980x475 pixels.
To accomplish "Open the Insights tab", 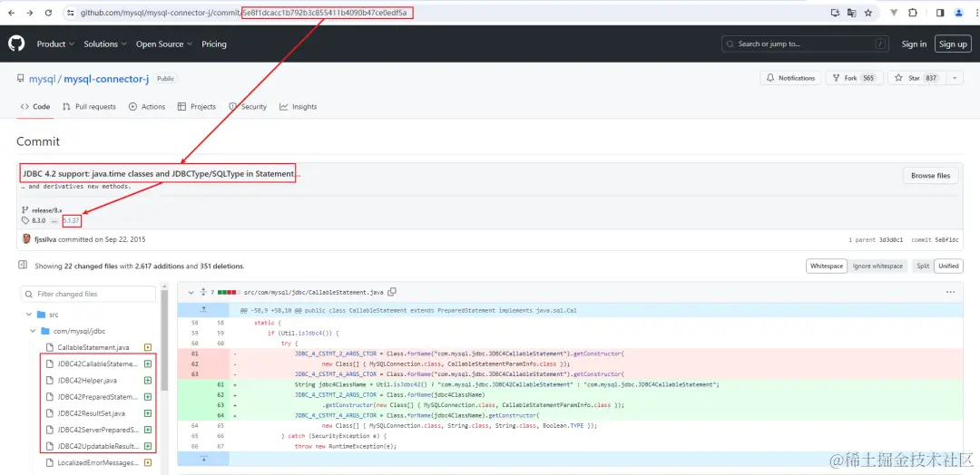I will [299, 107].
